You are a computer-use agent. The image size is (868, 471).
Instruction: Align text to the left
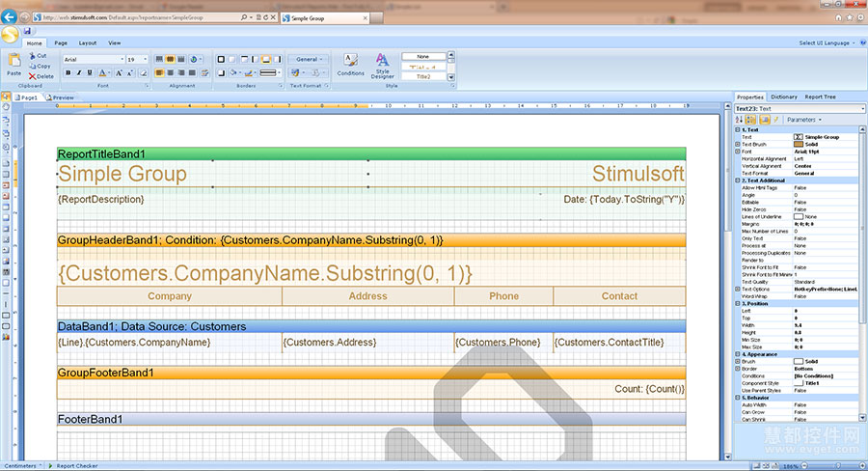pyautogui.click(x=159, y=73)
